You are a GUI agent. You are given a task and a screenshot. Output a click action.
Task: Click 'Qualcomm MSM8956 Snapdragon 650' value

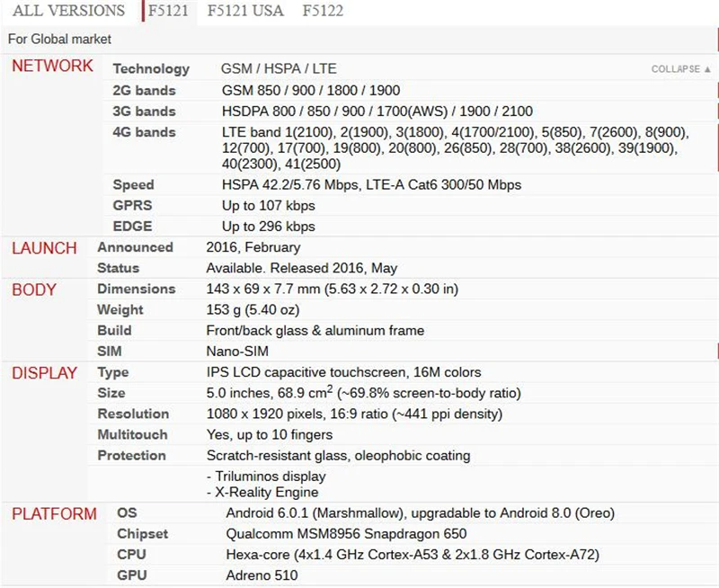click(346, 534)
